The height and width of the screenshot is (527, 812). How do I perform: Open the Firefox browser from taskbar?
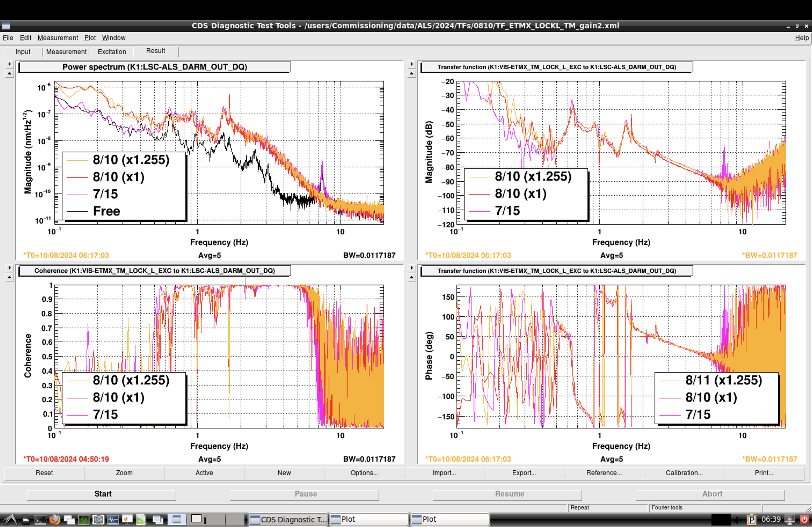click(55, 519)
